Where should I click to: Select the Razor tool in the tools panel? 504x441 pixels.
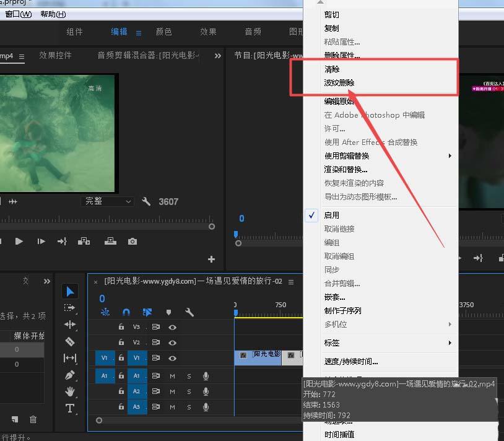(x=70, y=341)
